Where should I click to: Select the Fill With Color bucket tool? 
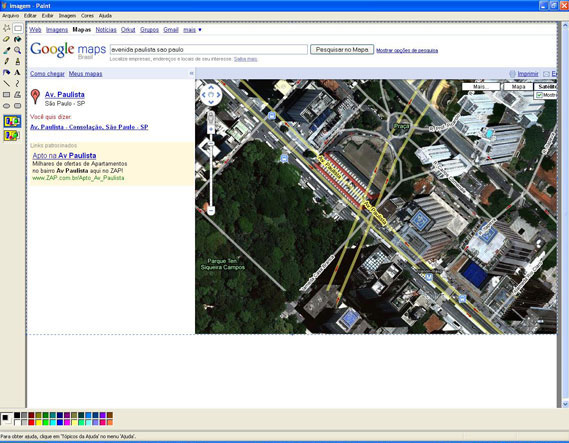tap(17, 39)
